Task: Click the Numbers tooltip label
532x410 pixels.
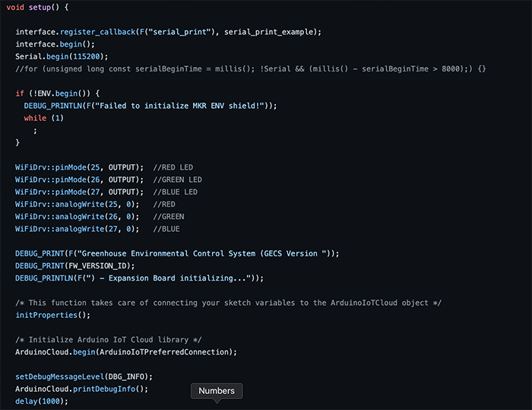Action: (x=217, y=391)
